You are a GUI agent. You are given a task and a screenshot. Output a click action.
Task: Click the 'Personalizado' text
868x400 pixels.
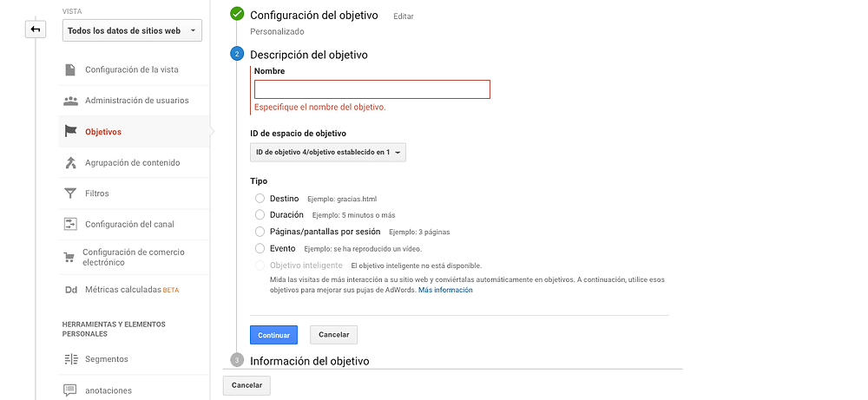point(277,31)
